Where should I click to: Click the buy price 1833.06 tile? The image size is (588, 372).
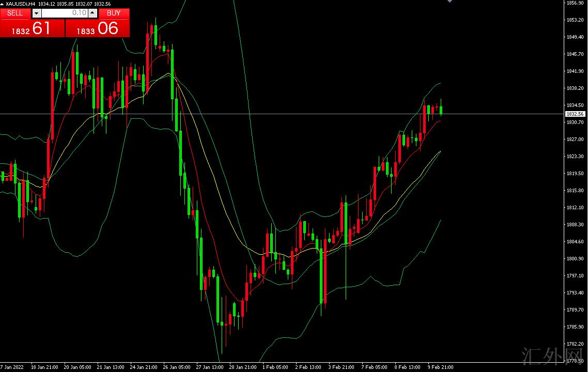click(98, 29)
